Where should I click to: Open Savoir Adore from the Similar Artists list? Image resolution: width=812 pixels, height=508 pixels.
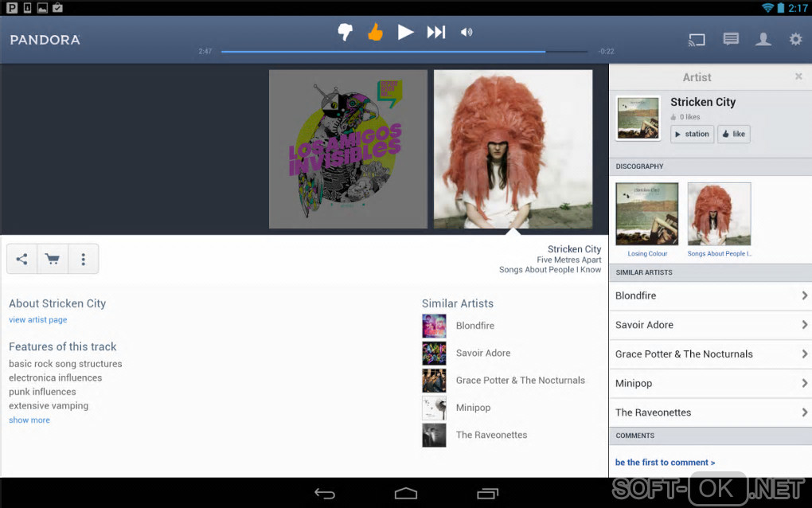pos(483,354)
